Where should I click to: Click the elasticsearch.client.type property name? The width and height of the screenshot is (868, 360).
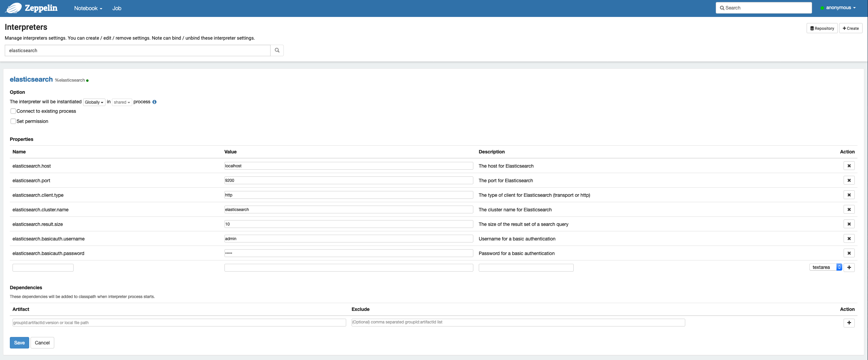coord(38,195)
